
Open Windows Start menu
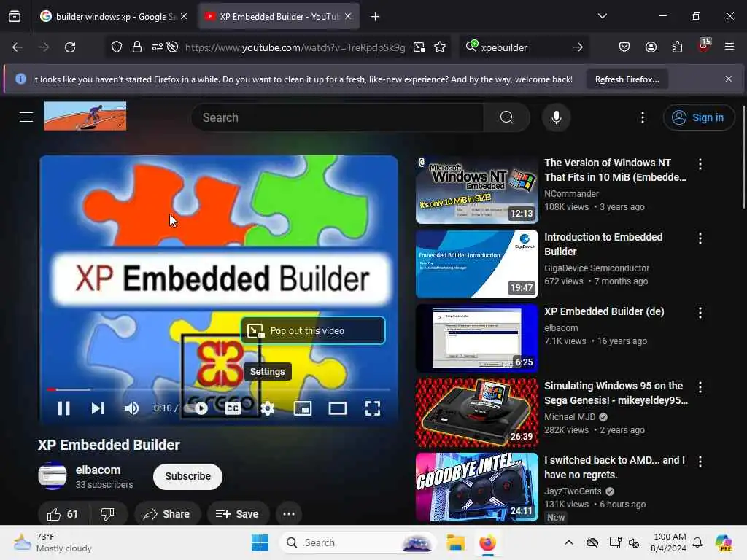(x=260, y=542)
